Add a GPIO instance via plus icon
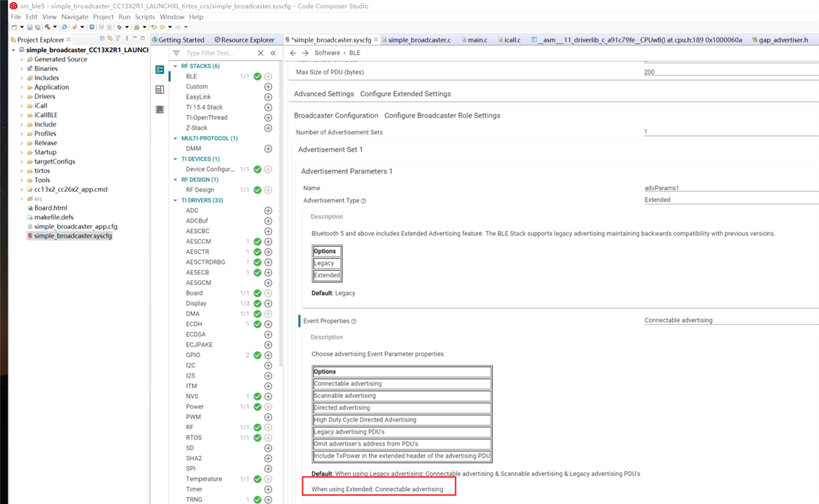Image resolution: width=819 pixels, height=504 pixels. point(268,355)
